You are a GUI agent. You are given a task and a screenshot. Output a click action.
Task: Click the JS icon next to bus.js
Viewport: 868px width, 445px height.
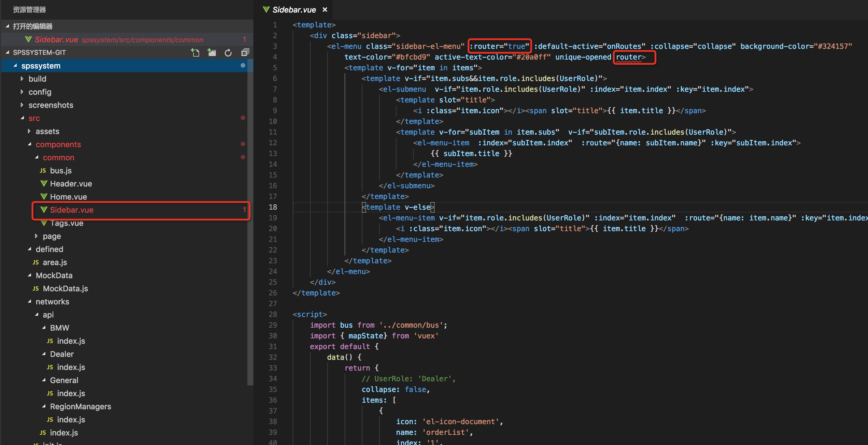pos(43,171)
